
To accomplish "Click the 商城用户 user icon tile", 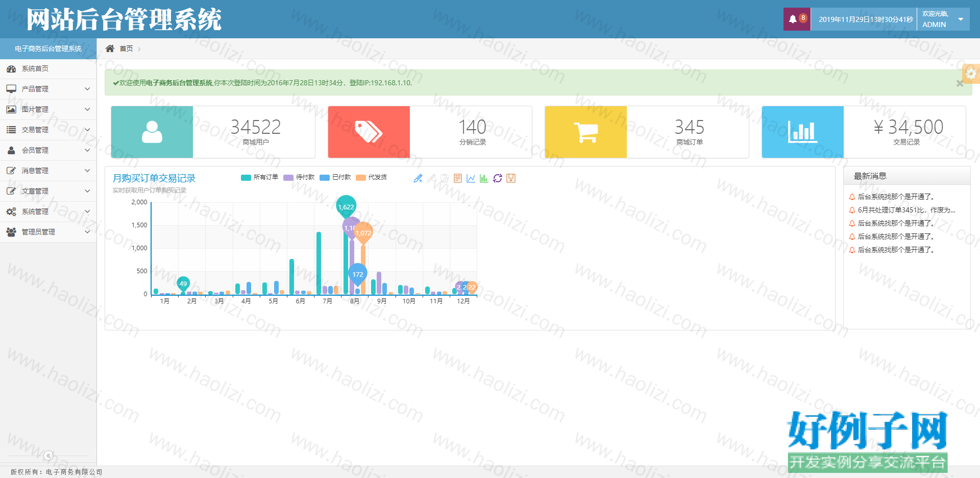I will 152,132.
